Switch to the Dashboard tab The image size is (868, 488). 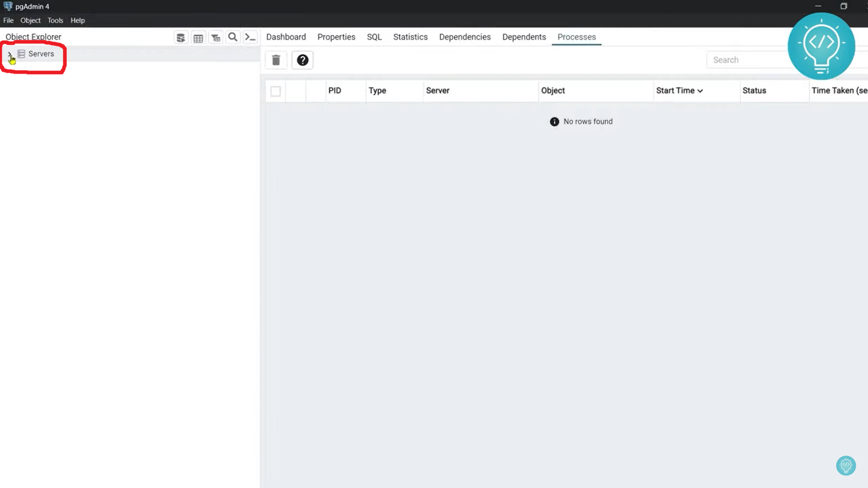click(x=286, y=37)
